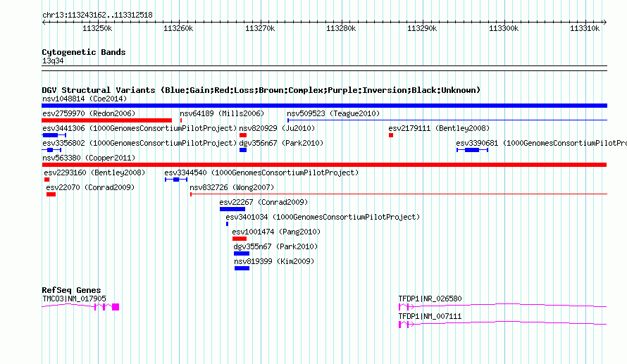Click the dgv356n67 (Park2010) label
This screenshot has height=364, width=627.
pyautogui.click(x=281, y=143)
